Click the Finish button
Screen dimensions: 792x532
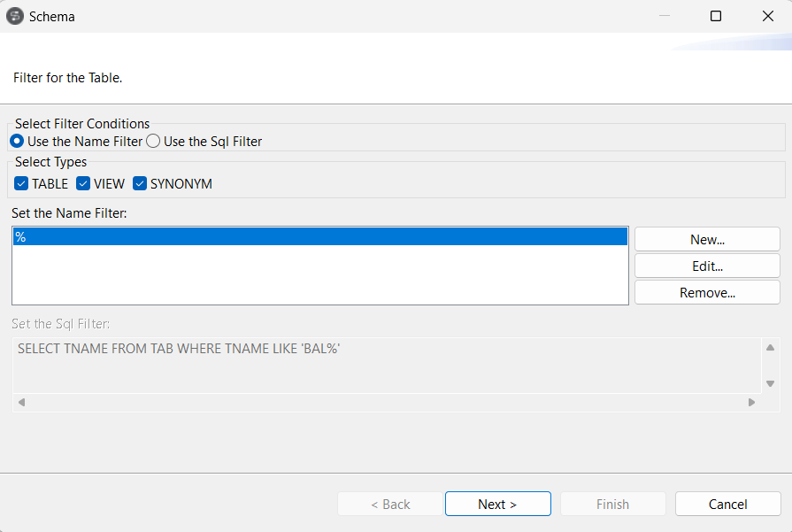pos(612,503)
